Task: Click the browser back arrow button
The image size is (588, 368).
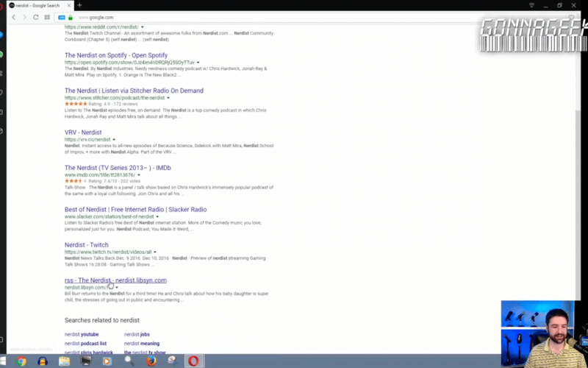Action: click(x=13, y=17)
